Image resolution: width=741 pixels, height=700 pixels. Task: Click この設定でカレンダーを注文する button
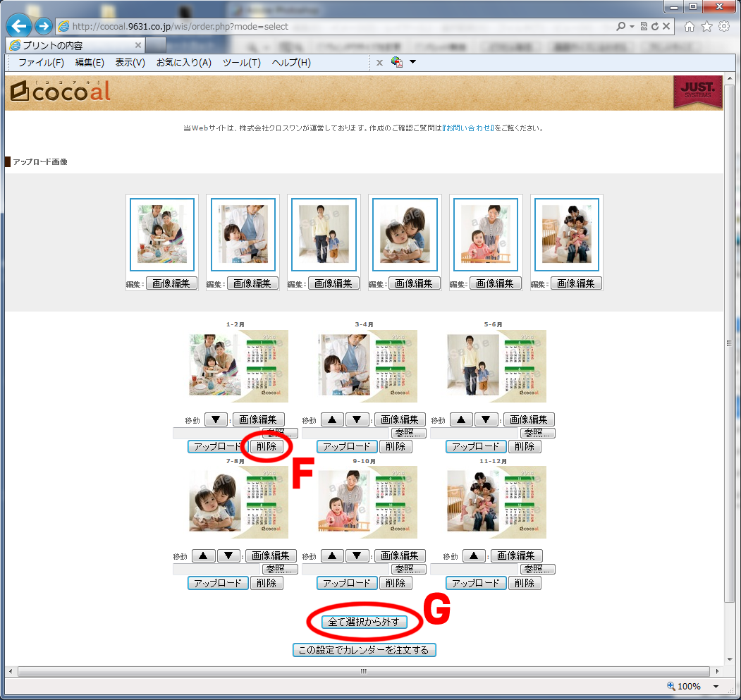pyautogui.click(x=364, y=650)
